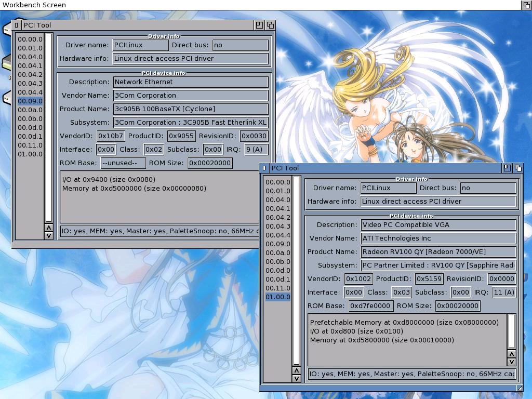Image resolution: width=532 pixels, height=399 pixels.
Task: Select device 00.04.3 in back window
Action: coord(30,84)
